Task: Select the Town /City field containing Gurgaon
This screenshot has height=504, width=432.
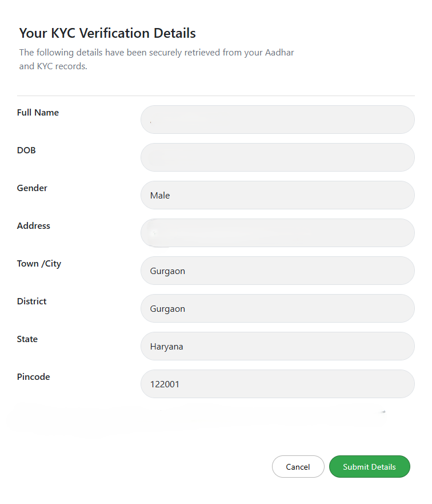Action: (277, 271)
